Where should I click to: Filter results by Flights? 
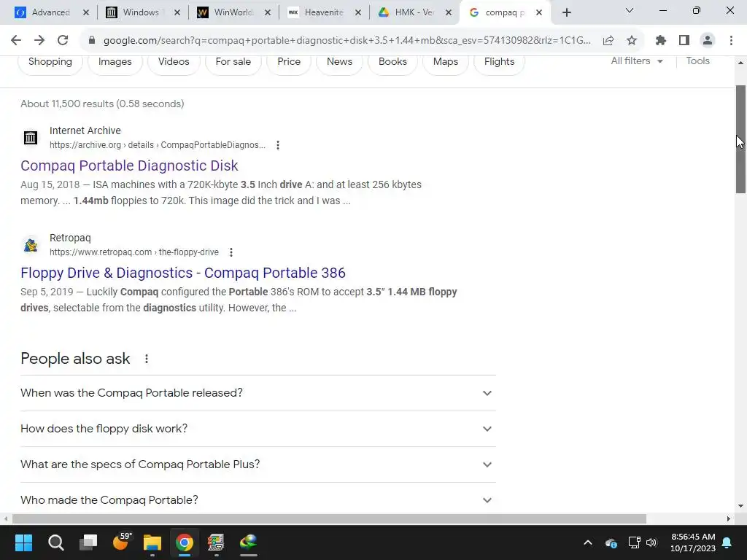(x=499, y=62)
